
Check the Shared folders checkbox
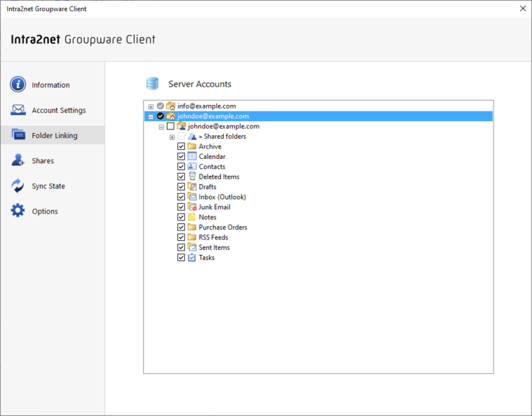181,137
